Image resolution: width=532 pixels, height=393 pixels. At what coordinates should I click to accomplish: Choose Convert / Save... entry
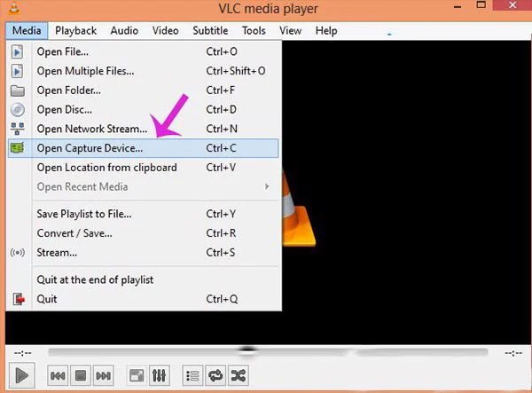[x=143, y=233]
